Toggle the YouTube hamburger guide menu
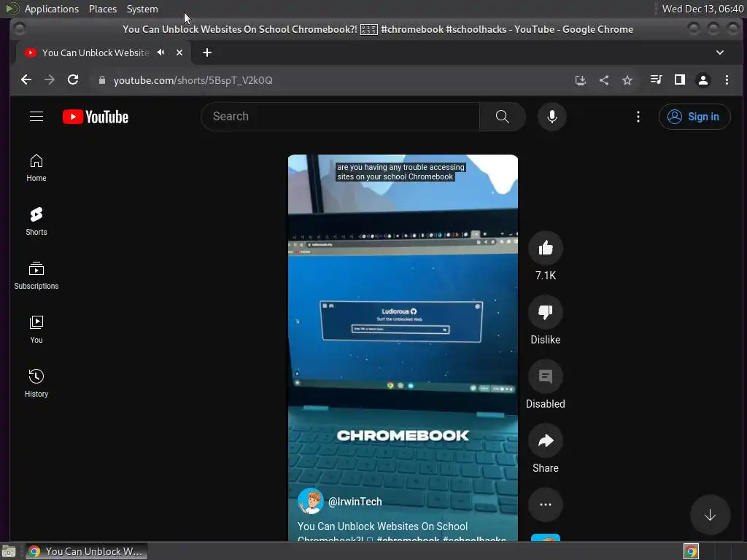This screenshot has height=560, width=747. click(36, 117)
